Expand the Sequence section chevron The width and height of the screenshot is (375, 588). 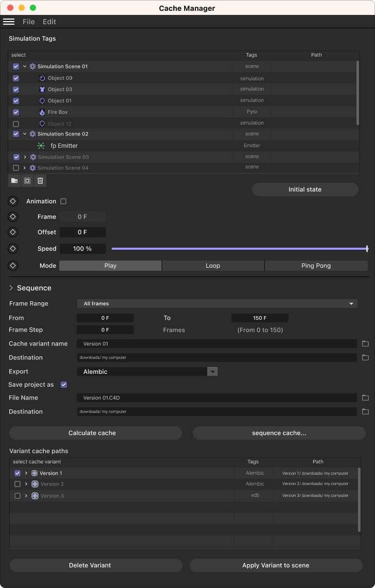(x=11, y=288)
